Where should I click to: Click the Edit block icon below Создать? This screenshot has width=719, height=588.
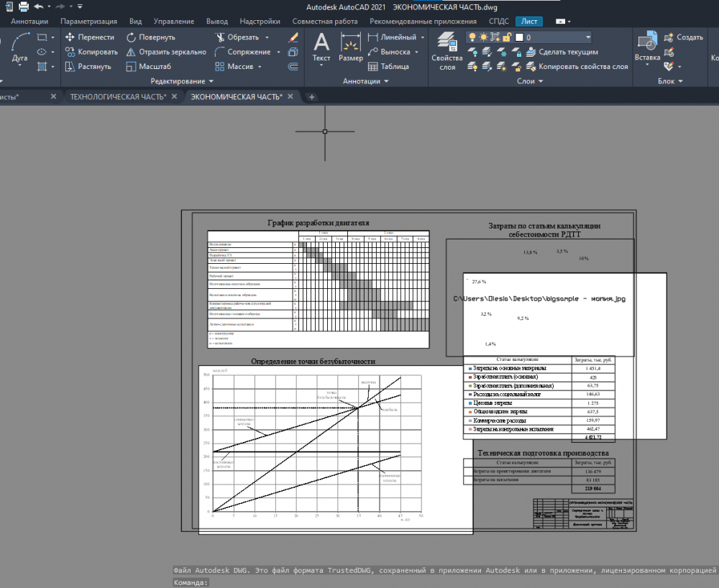coord(669,52)
